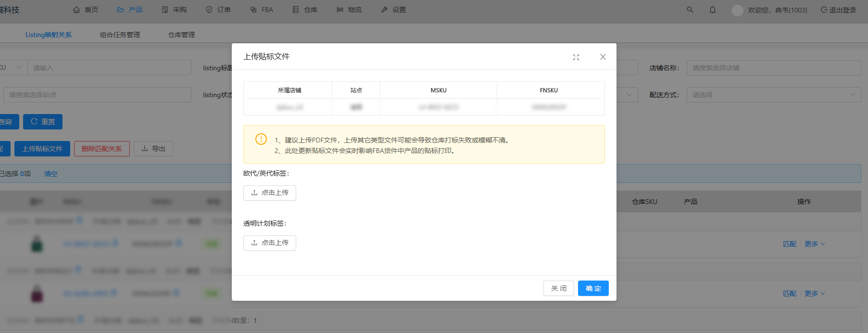Click the second product thumbnail (purple)
Screen dimensions: 868x333
click(37, 294)
